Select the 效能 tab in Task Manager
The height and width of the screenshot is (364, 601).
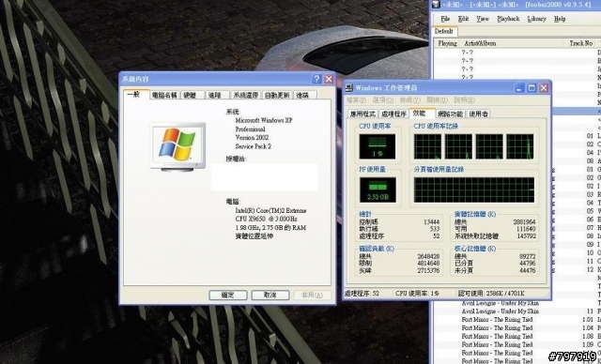click(x=422, y=113)
